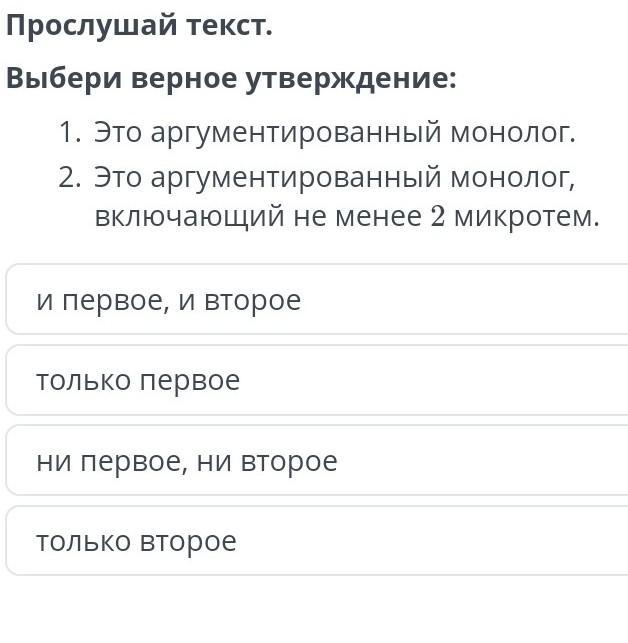Viewport: 628px width, 643px height.
Task: Click the heading "Прослушай текст."
Action: pyautogui.click(x=139, y=27)
